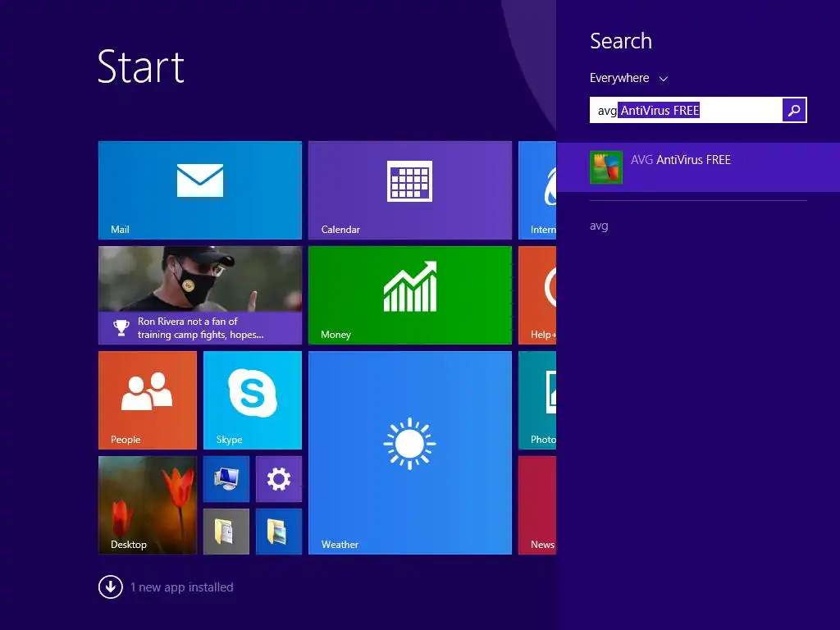
Task: Open the Weather tile
Action: 410,453
